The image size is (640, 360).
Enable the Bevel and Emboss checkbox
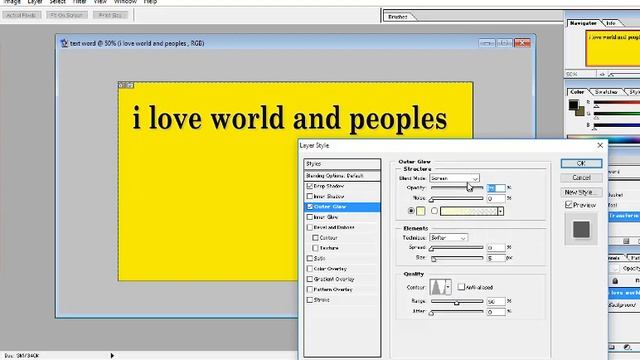coord(309,227)
